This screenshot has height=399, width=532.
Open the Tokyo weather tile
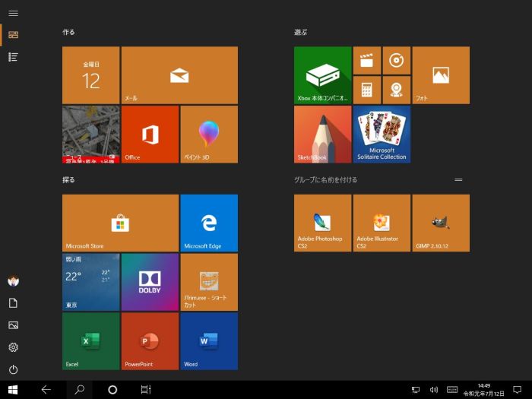click(x=90, y=282)
